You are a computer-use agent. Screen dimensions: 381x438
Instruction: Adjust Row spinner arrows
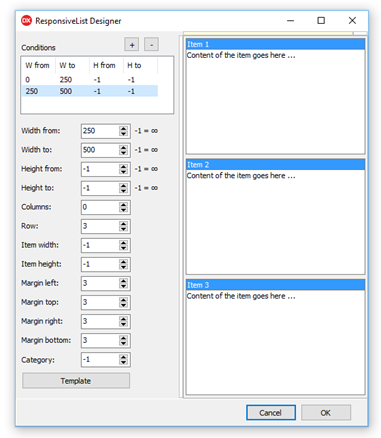124,226
